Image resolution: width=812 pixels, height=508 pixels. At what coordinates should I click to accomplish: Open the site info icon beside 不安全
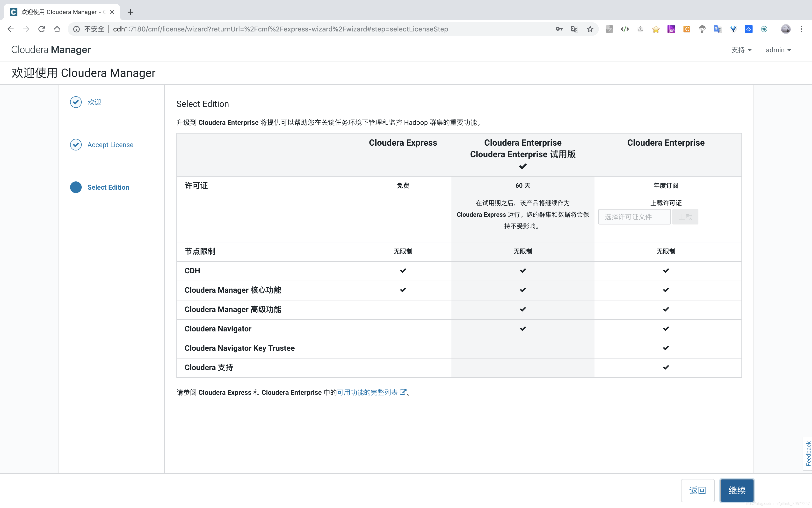[x=77, y=29]
